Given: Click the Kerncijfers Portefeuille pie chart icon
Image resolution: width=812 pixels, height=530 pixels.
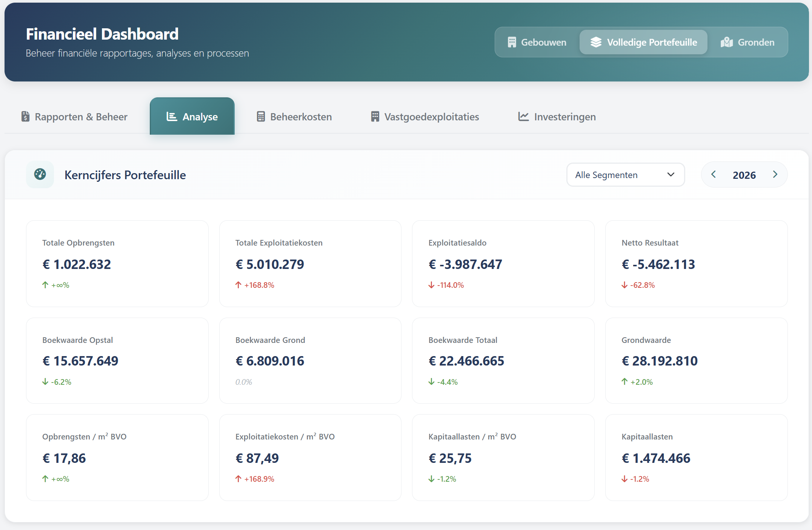Looking at the screenshot, I should (x=40, y=174).
